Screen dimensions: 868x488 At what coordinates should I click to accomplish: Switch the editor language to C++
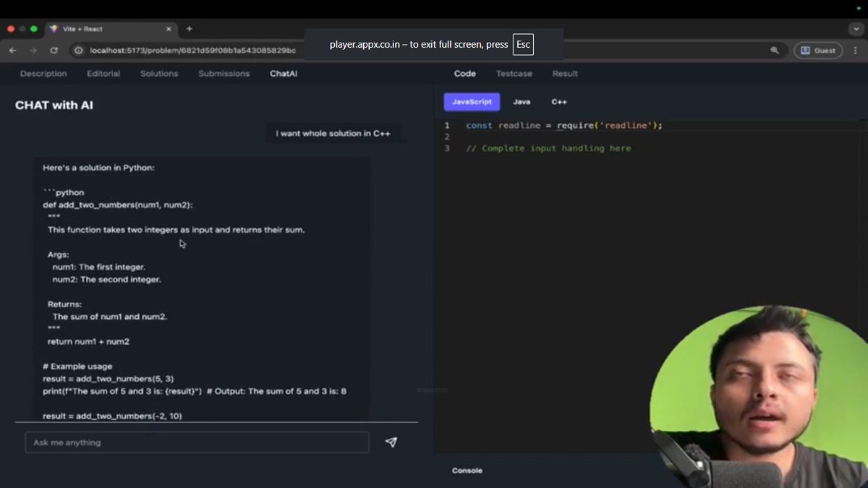click(558, 101)
